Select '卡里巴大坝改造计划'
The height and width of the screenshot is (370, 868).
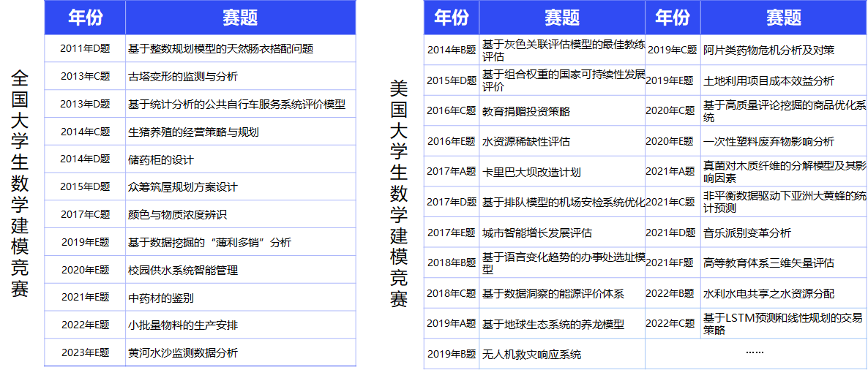[531, 172]
